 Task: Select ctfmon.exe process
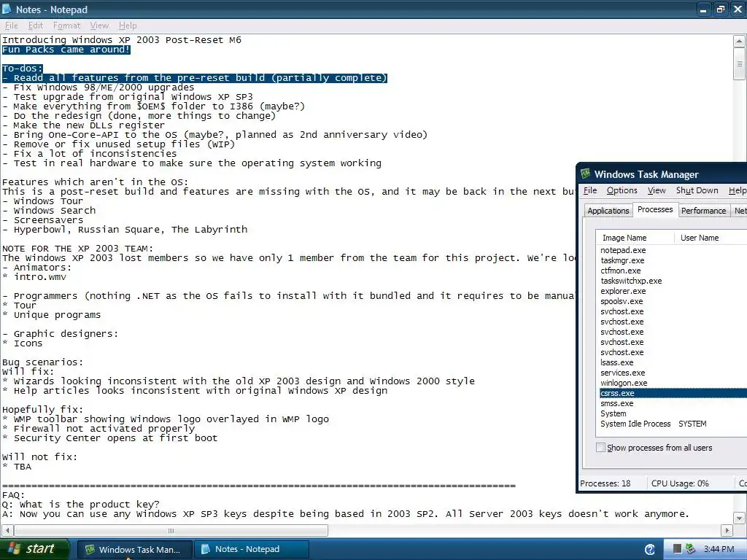[620, 271]
